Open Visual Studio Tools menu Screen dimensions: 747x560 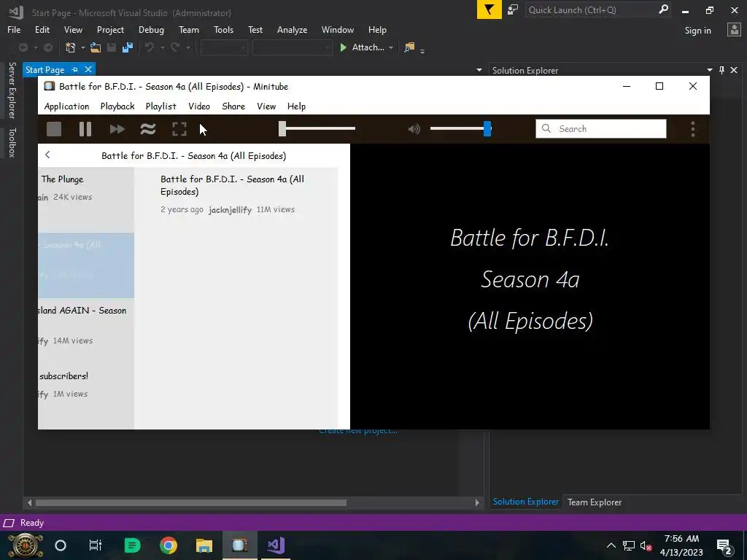(223, 29)
